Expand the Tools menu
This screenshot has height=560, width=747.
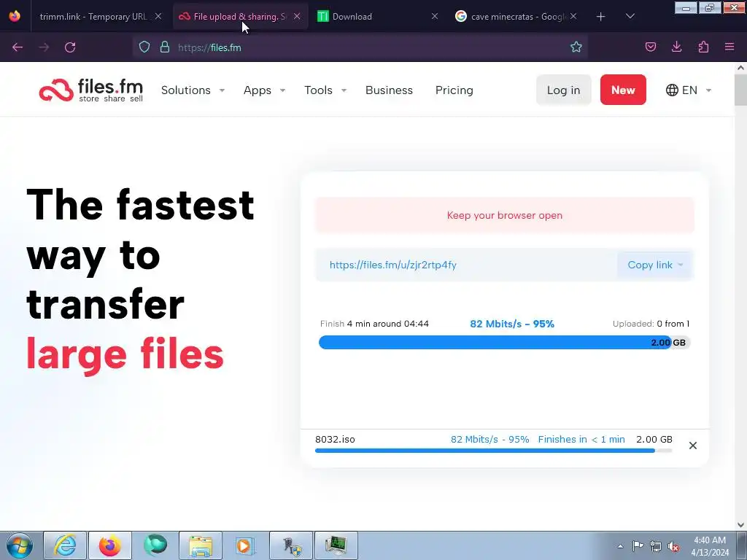click(325, 90)
